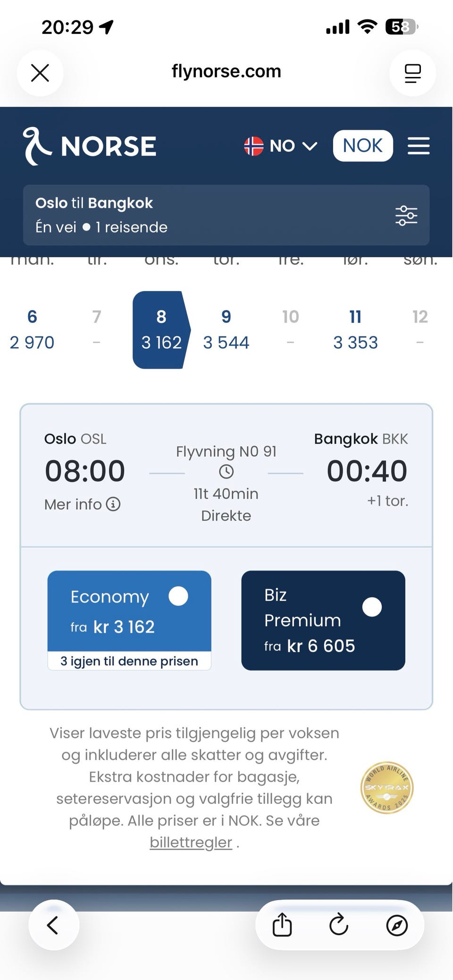
Task: Open search filter sliders icon
Action: point(406,215)
